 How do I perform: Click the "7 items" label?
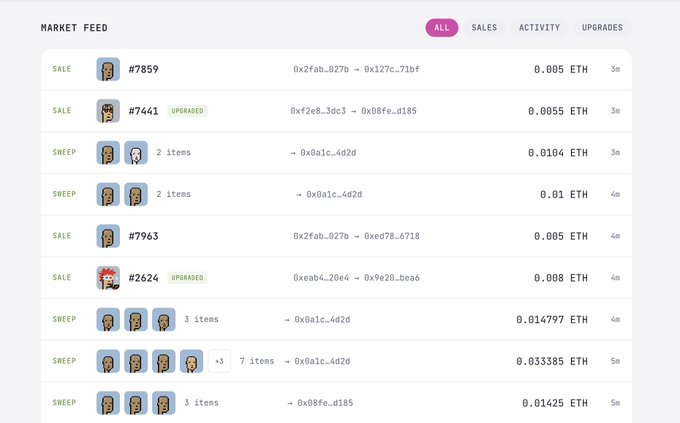pyautogui.click(x=257, y=361)
